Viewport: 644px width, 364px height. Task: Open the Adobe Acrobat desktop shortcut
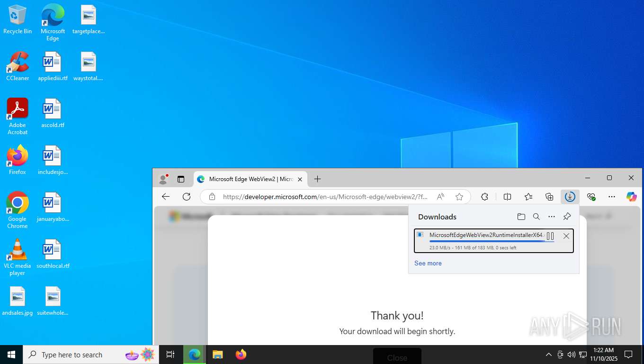[18, 117]
